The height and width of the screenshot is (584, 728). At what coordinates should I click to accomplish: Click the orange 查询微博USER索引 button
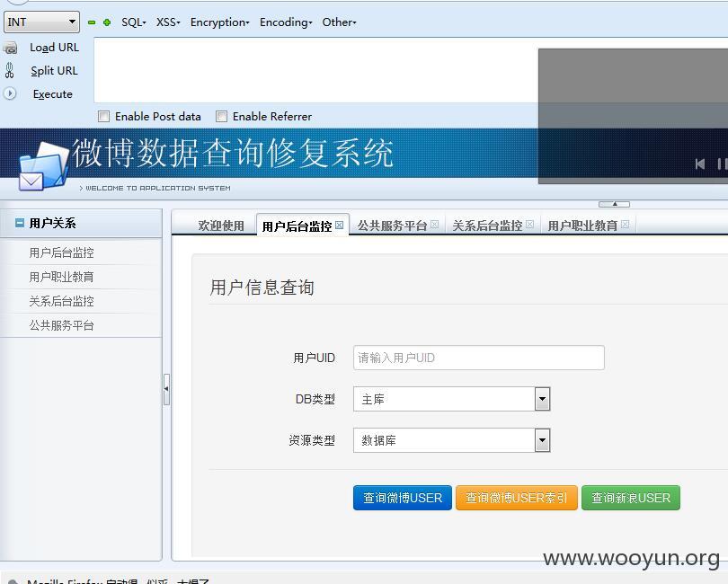[516, 498]
